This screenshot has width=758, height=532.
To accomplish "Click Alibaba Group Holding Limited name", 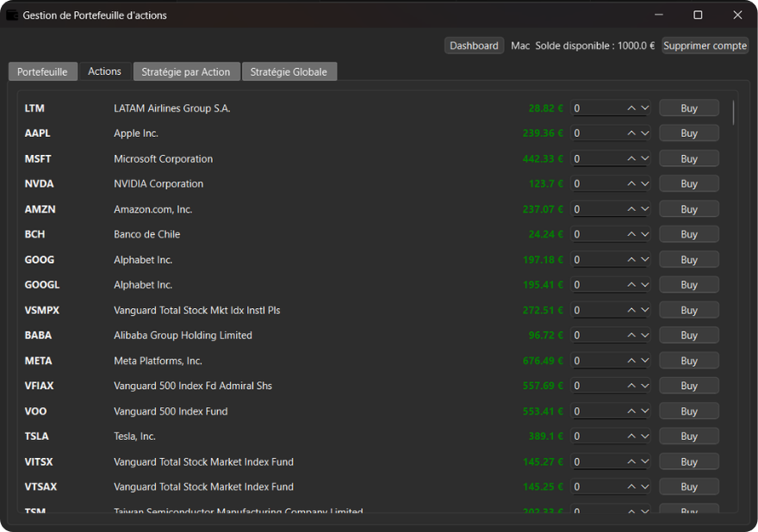I will [x=183, y=336].
